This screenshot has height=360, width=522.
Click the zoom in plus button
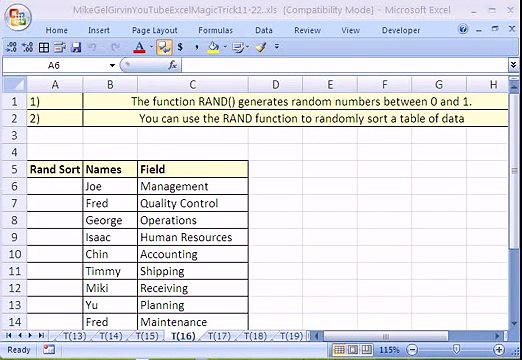tap(499, 350)
